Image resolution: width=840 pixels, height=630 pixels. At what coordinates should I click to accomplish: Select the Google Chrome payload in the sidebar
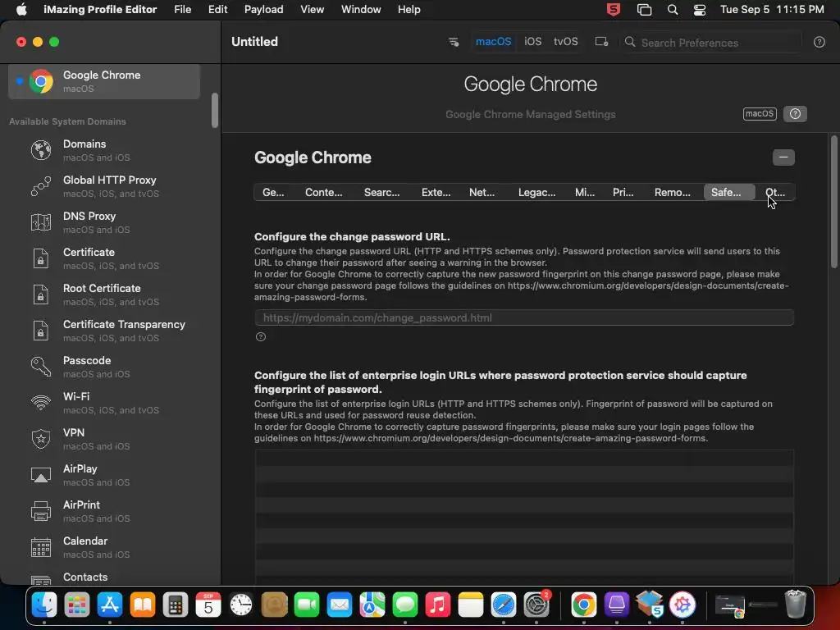pyautogui.click(x=104, y=81)
